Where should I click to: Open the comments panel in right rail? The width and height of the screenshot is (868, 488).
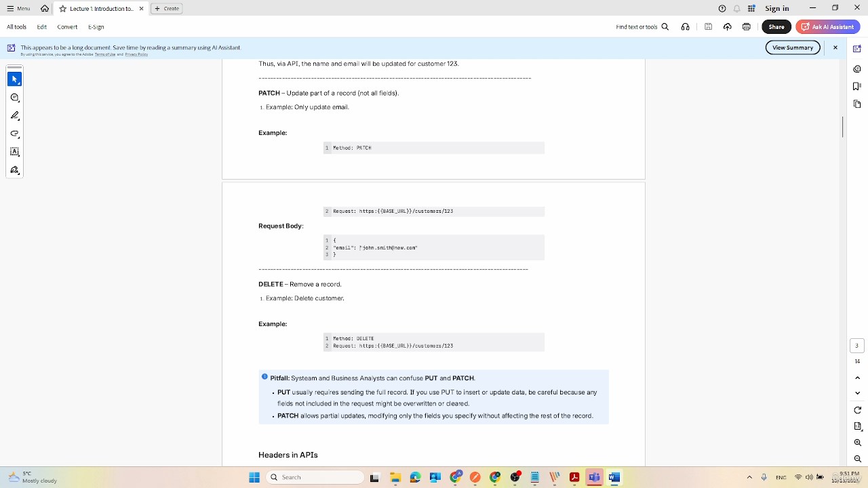857,68
